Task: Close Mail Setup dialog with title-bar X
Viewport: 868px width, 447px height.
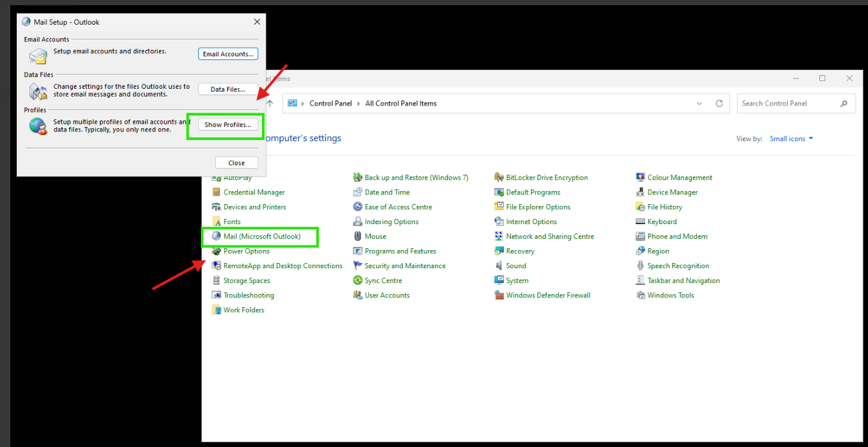Action: click(x=257, y=22)
